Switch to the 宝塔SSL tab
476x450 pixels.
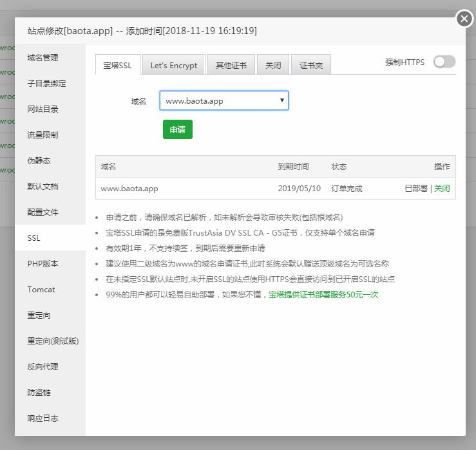click(118, 64)
